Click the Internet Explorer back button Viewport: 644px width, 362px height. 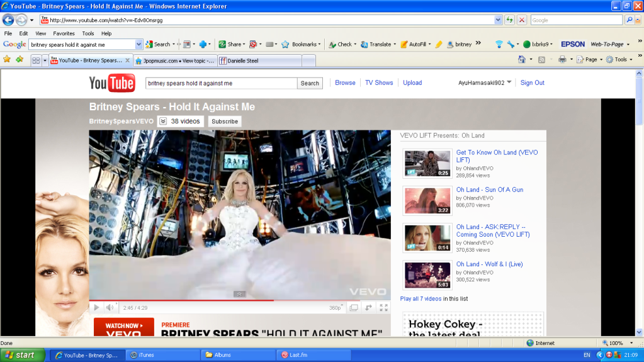pos(9,20)
